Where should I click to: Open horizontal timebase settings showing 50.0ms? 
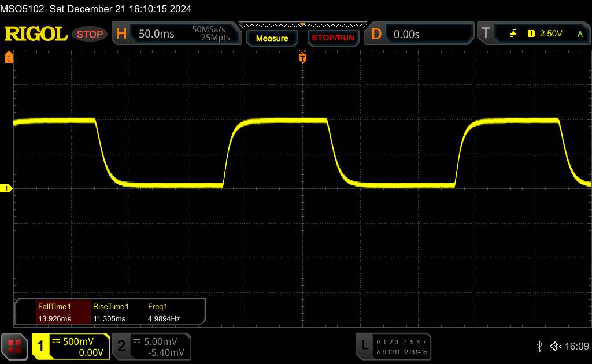point(176,34)
